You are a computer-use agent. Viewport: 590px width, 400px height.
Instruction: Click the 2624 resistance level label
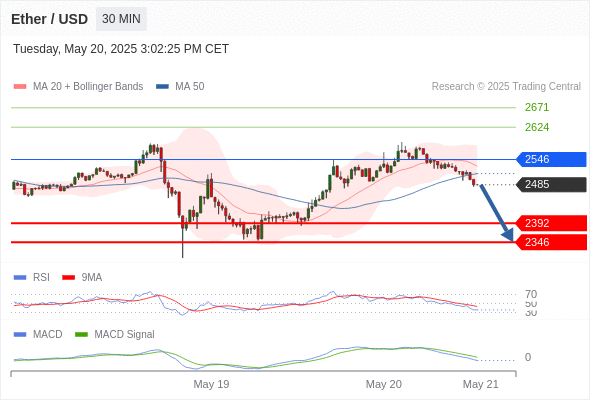tap(537, 127)
